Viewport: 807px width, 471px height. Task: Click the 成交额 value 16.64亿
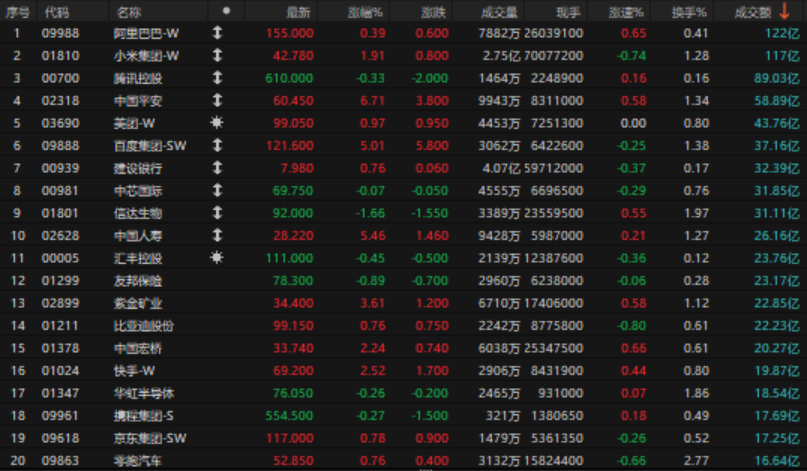click(777, 461)
